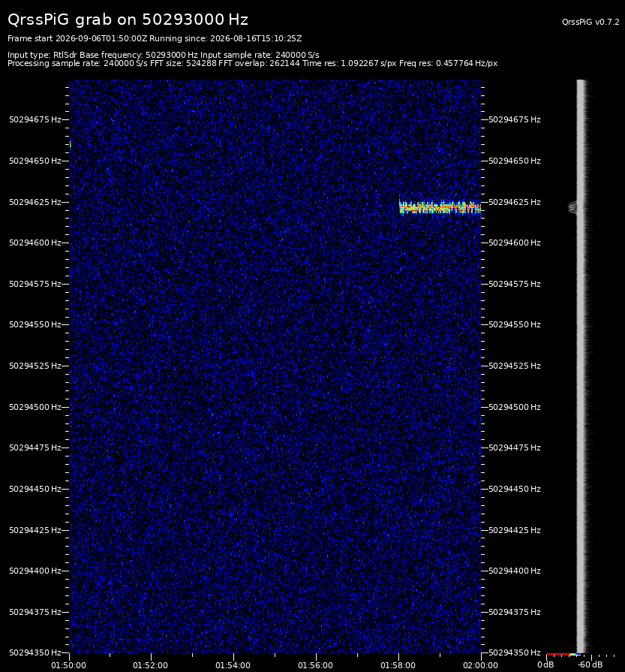Click the QrssPiG grab on 50293000 Hz title
Viewport: 625px width, 672px height.
[x=128, y=20]
